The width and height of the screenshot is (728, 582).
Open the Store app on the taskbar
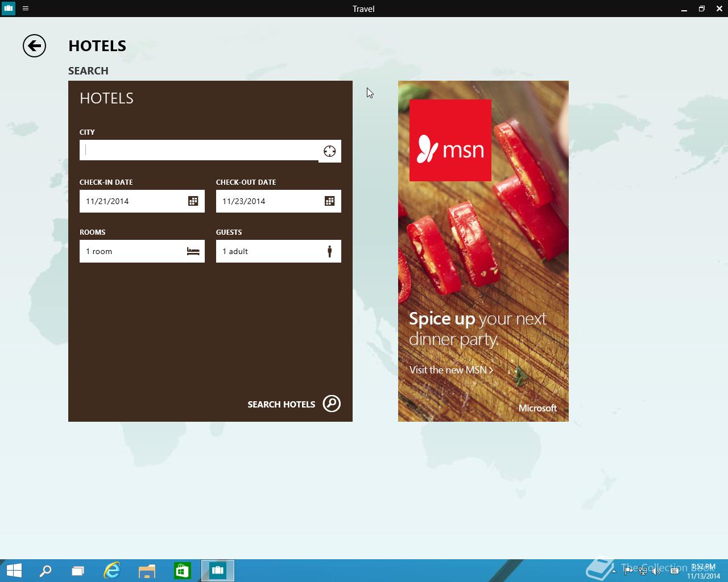click(182, 571)
